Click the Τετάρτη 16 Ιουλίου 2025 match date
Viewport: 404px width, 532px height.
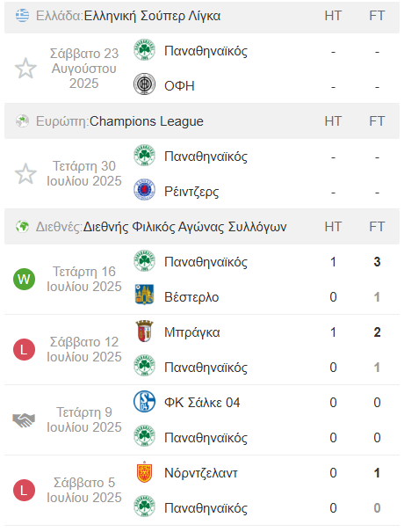click(84, 279)
